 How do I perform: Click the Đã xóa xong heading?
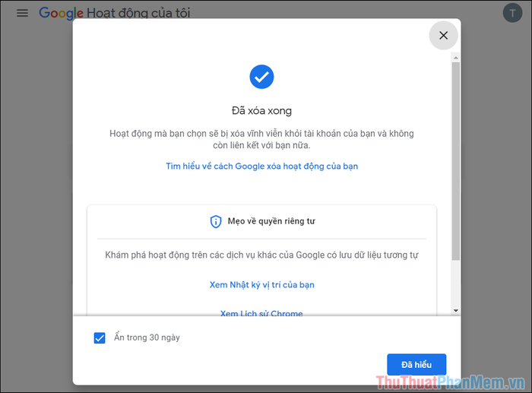coord(261,111)
